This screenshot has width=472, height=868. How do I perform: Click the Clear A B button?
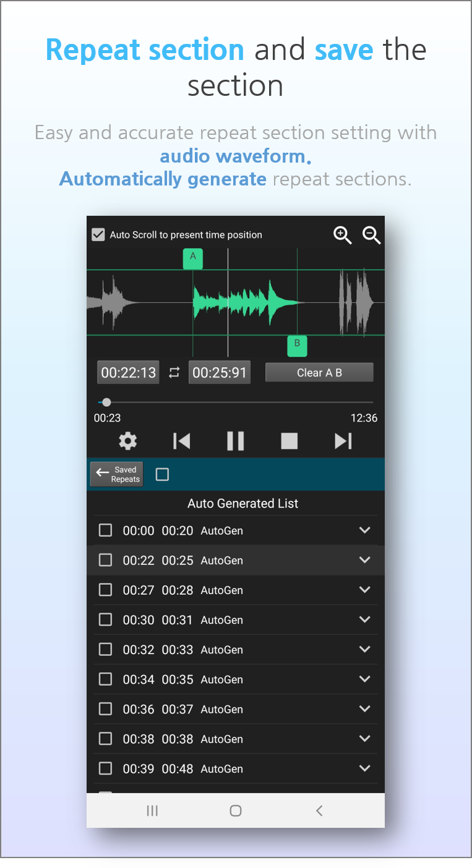pyautogui.click(x=319, y=372)
